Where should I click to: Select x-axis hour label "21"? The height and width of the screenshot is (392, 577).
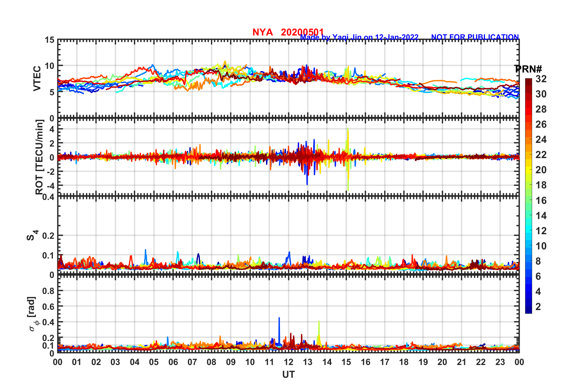(x=462, y=362)
